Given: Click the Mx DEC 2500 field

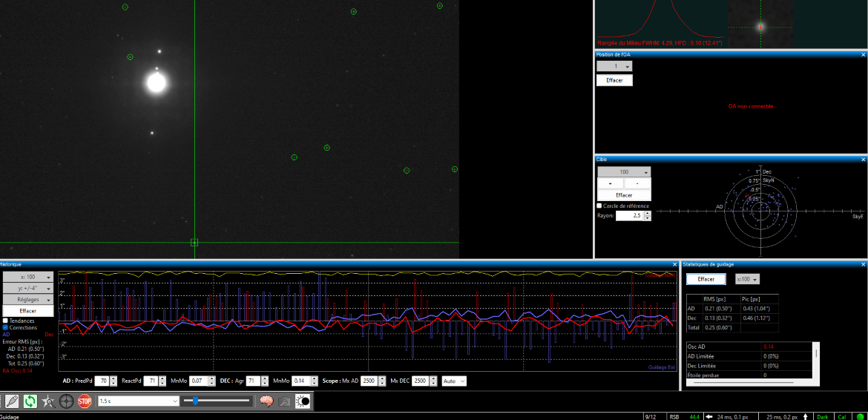Looking at the screenshot, I should tap(421, 381).
